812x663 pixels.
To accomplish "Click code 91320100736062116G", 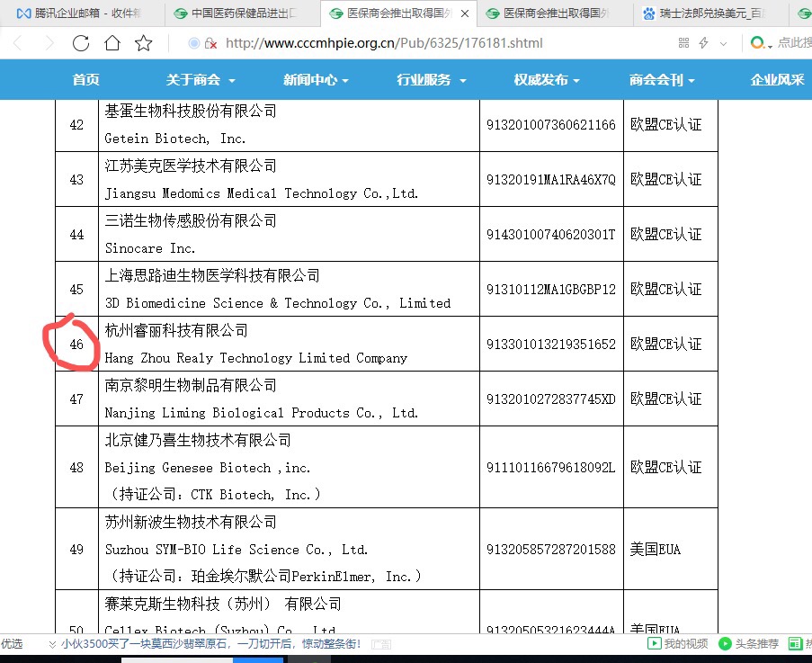I will point(551,125).
